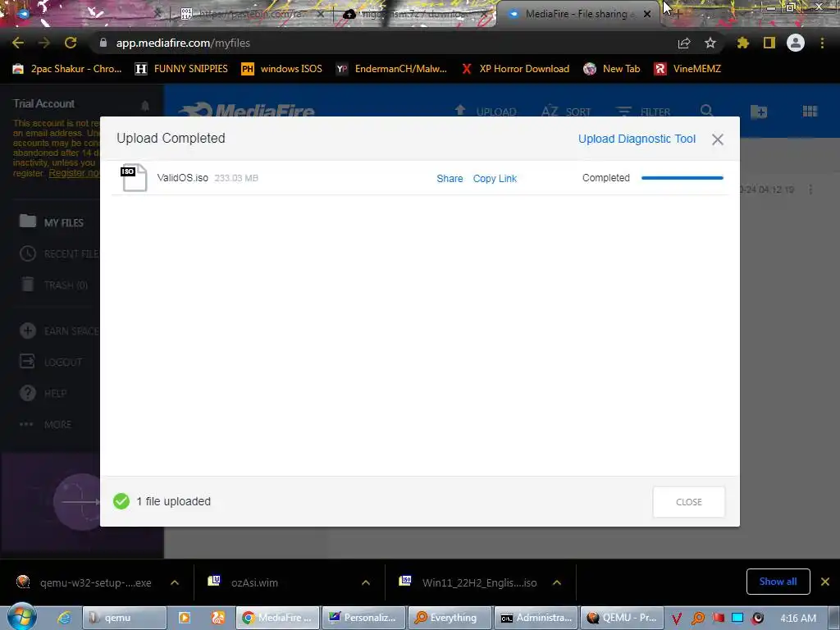Image resolution: width=840 pixels, height=630 pixels.
Task: Open the New Tab bookmark
Action: click(612, 69)
